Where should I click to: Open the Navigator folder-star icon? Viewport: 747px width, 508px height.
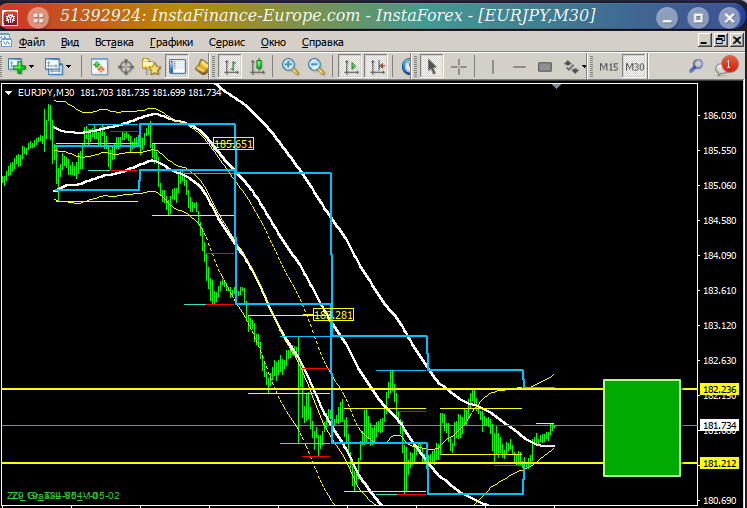coord(151,66)
